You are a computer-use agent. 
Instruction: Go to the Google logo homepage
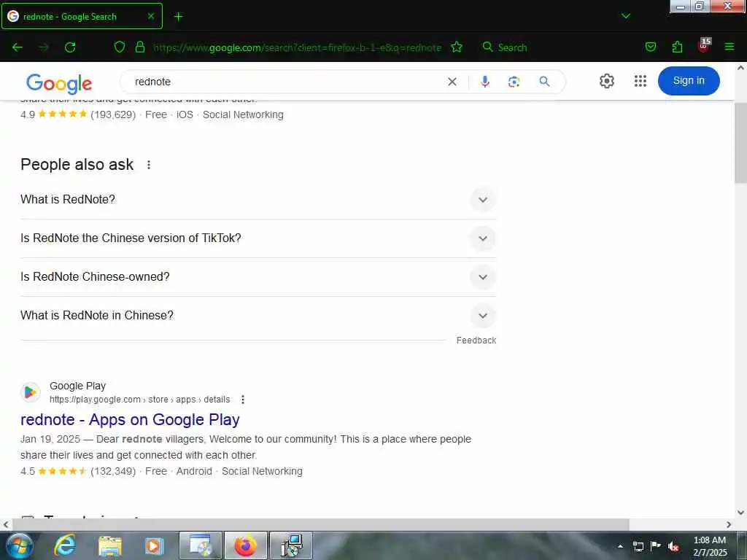coord(59,83)
